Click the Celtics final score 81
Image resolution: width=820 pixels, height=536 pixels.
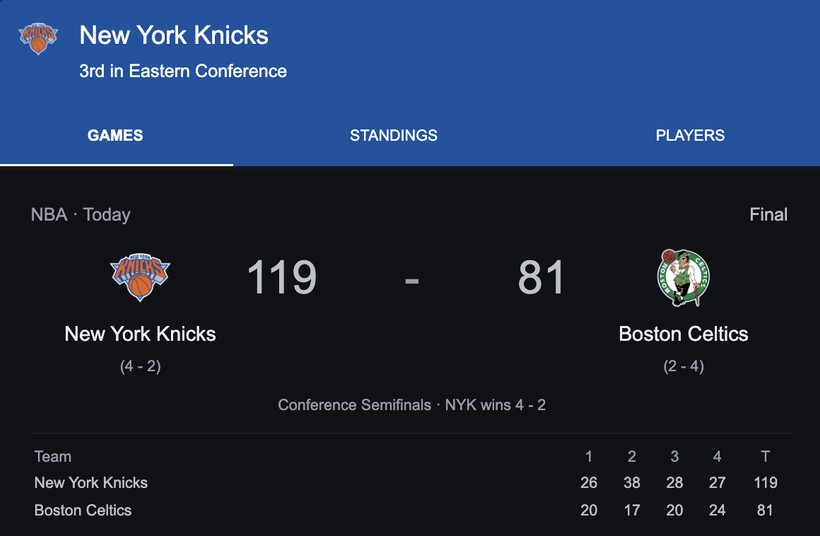[x=541, y=278]
